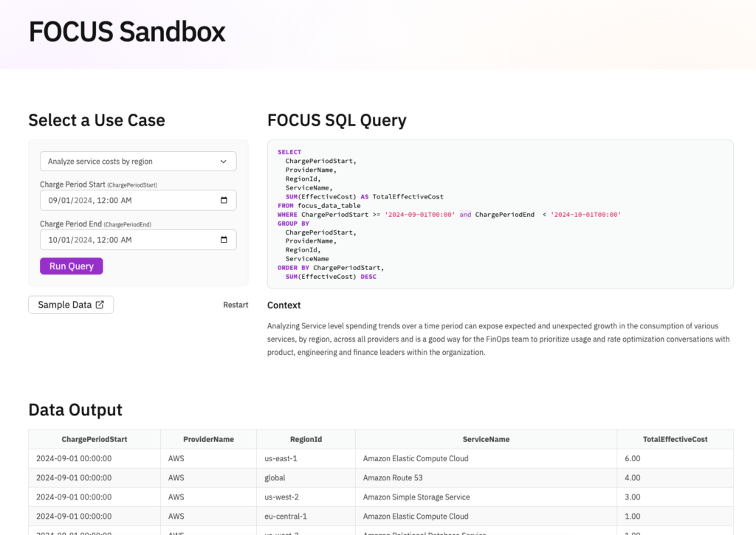Click the external-link icon on Sample Data button
This screenshot has width=756, height=535.
(x=102, y=304)
